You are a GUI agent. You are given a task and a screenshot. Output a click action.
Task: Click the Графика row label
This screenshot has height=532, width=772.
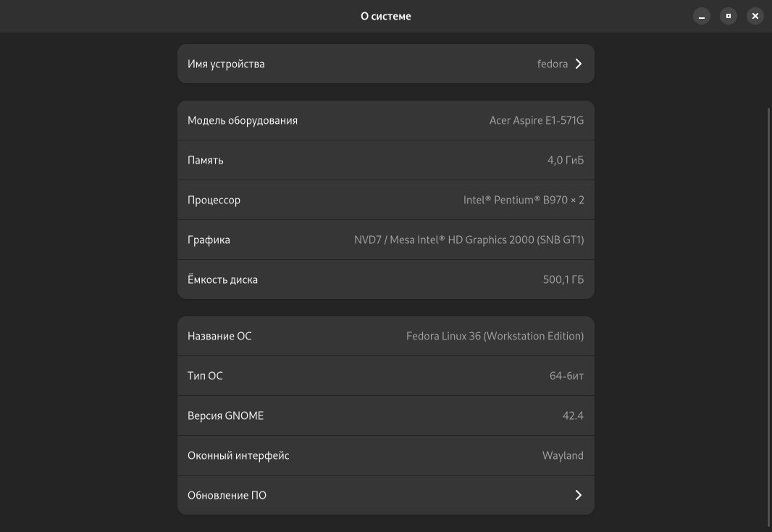[x=209, y=240]
